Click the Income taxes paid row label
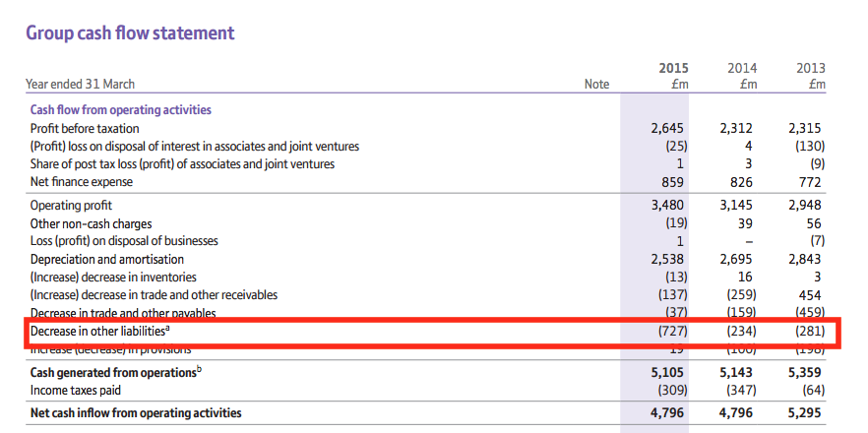The image size is (868, 433). coord(77,392)
